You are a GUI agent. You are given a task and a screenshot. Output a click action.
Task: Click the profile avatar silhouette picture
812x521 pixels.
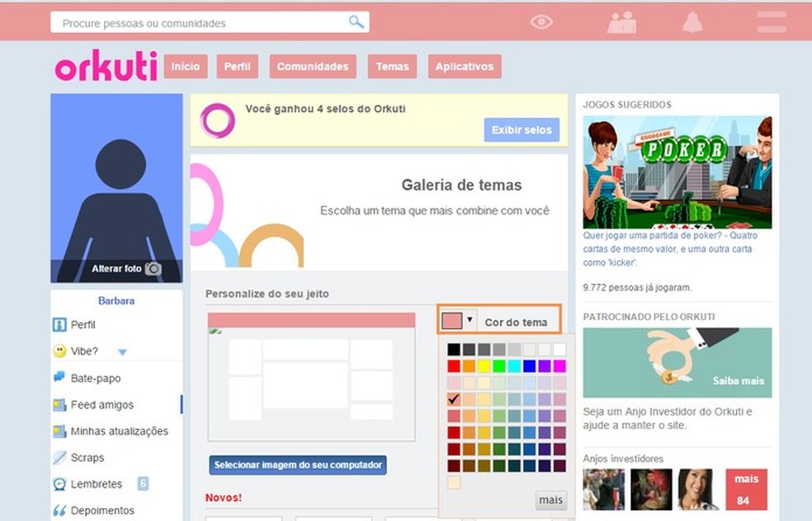click(x=116, y=187)
